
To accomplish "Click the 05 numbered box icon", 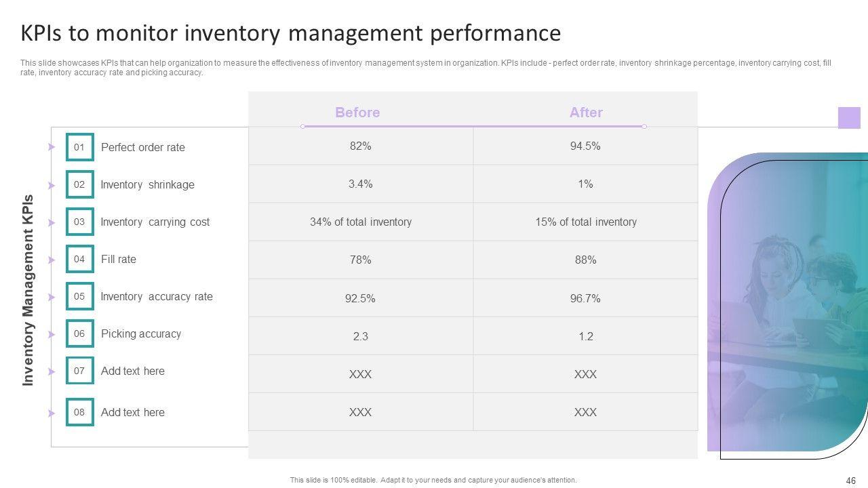I will [79, 296].
